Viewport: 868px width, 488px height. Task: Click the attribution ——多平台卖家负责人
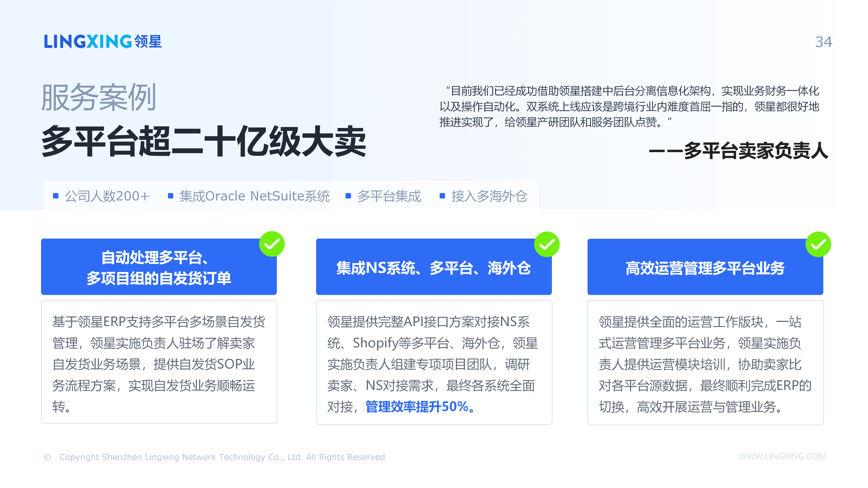(739, 151)
